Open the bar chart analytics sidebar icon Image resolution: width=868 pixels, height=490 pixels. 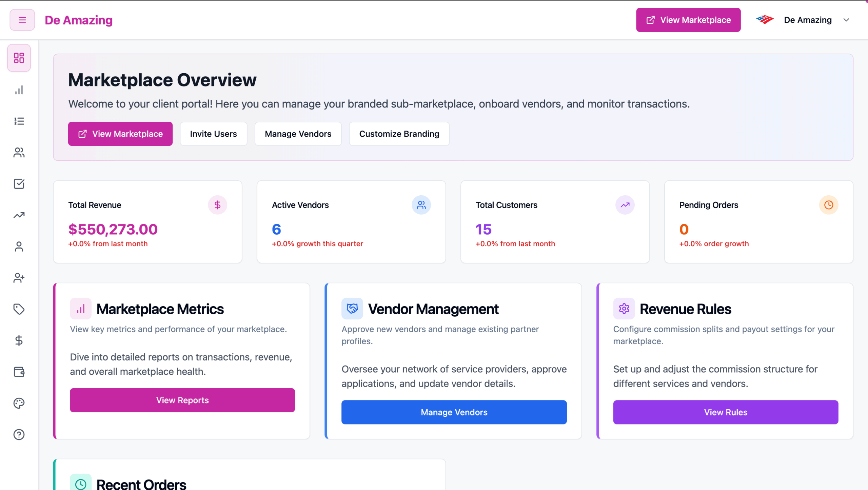(x=19, y=90)
